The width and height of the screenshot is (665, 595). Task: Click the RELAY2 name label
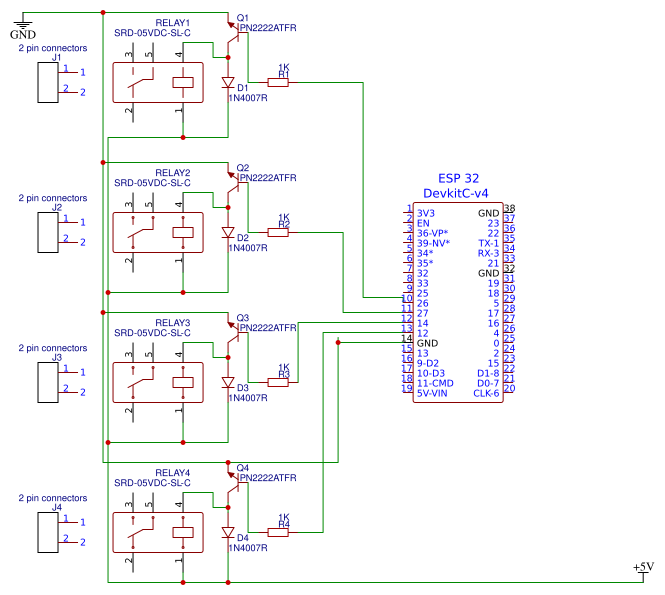(172, 173)
